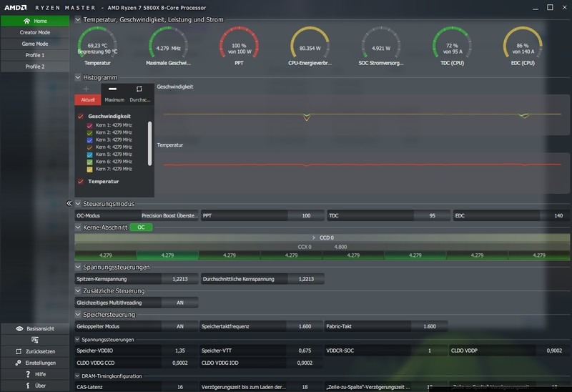Switch to Creator Mode
The height and width of the screenshot is (392, 572).
pyautogui.click(x=35, y=32)
